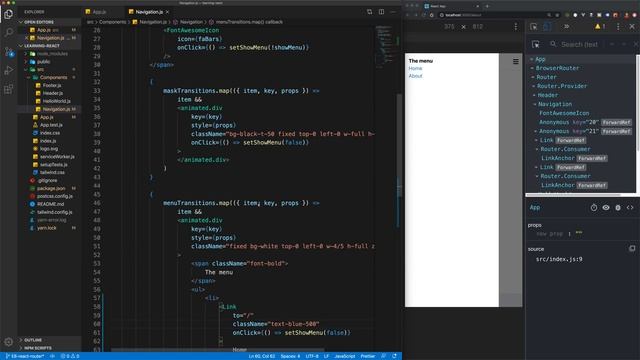Open the editor more actions ellipsis
The width and height of the screenshot is (640, 360).
tap(393, 12)
